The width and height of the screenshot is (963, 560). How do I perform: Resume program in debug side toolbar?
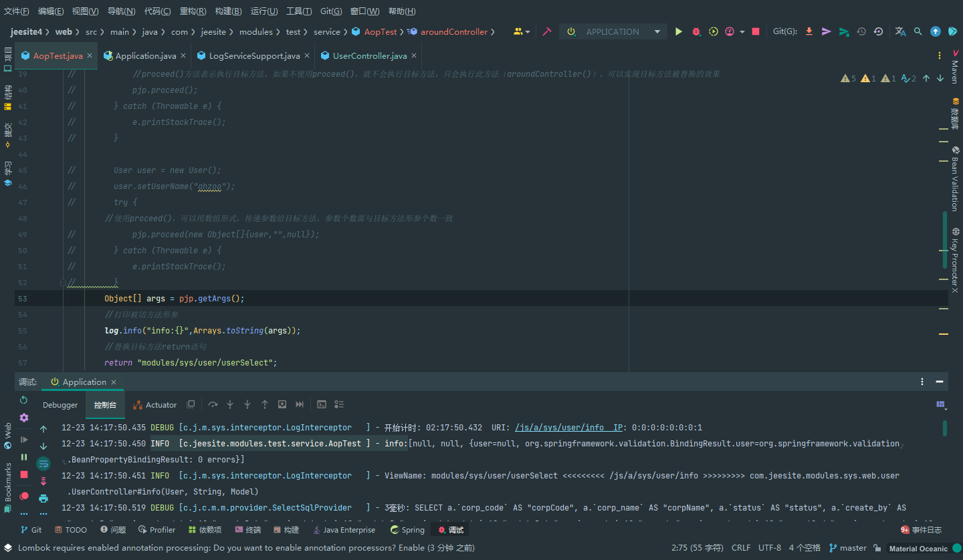24,440
